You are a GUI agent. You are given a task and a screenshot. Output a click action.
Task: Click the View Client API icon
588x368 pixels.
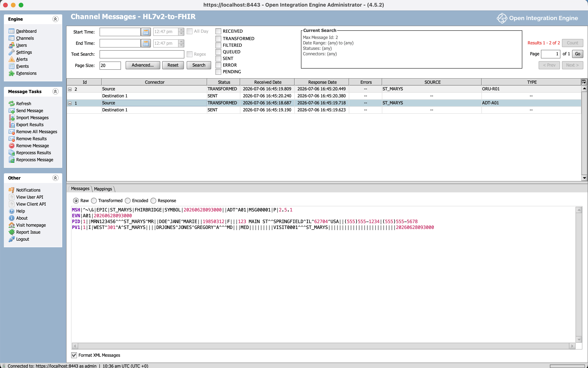point(11,204)
